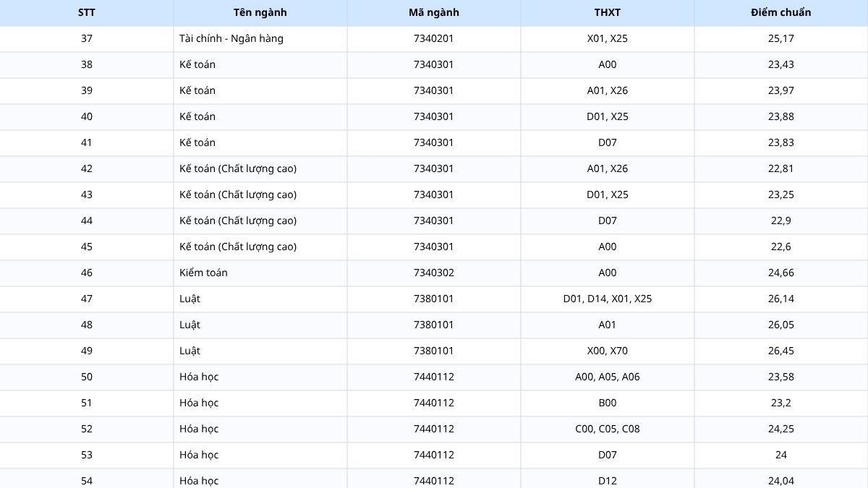Click the Tên ngành column header
This screenshot has width=868, height=488.
pyautogui.click(x=260, y=12)
